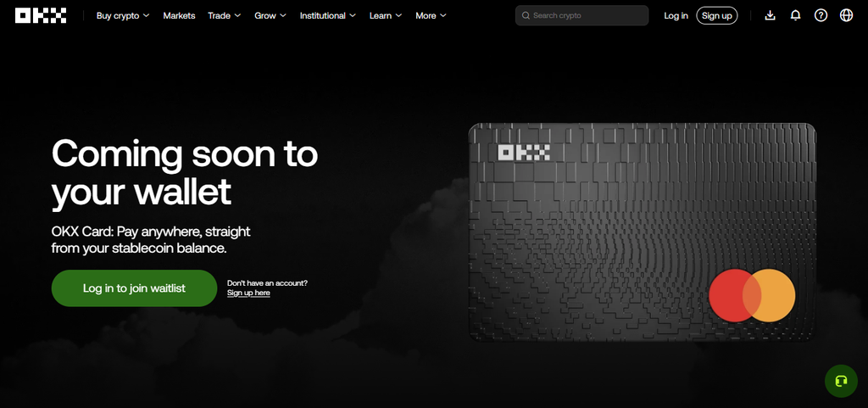868x408 pixels.
Task: Expand the Institutional dropdown menu
Action: pos(328,15)
